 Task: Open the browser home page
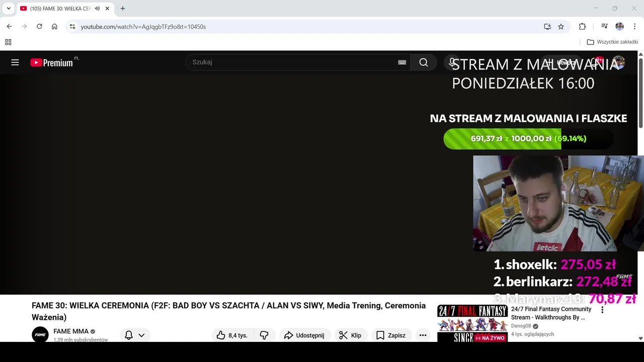(54, 27)
